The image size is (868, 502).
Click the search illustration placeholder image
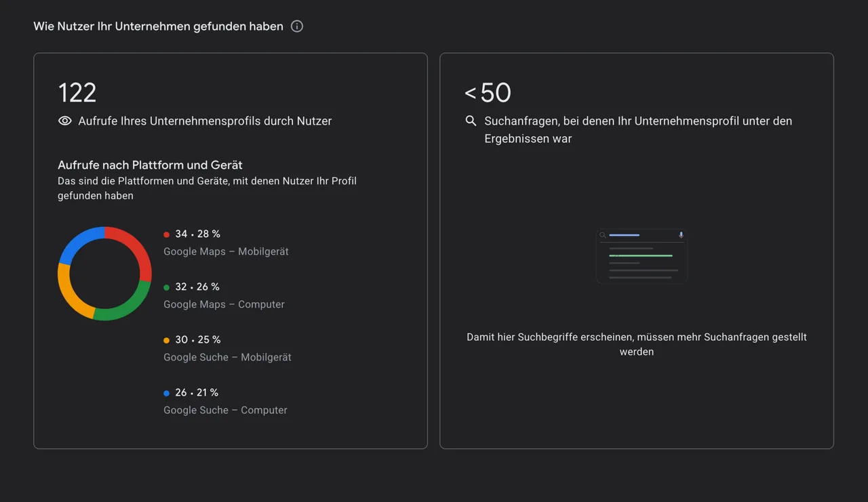642,256
